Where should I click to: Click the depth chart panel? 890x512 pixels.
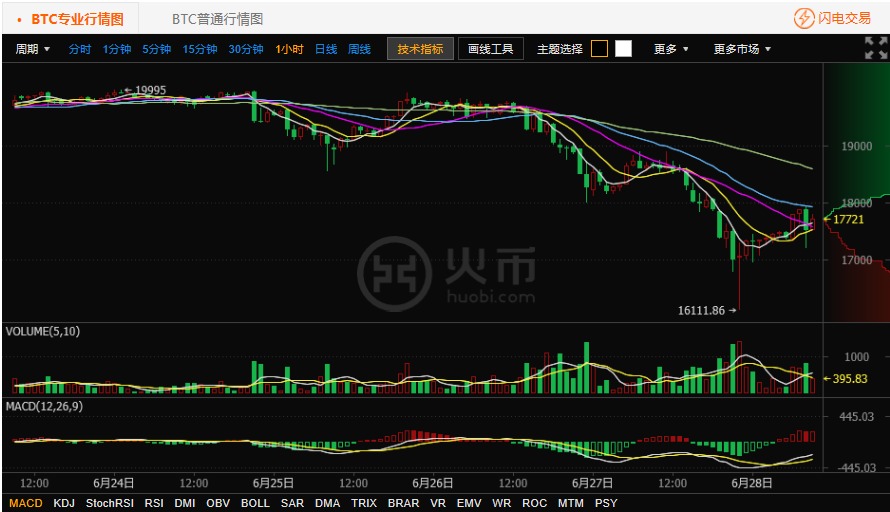coord(857,192)
